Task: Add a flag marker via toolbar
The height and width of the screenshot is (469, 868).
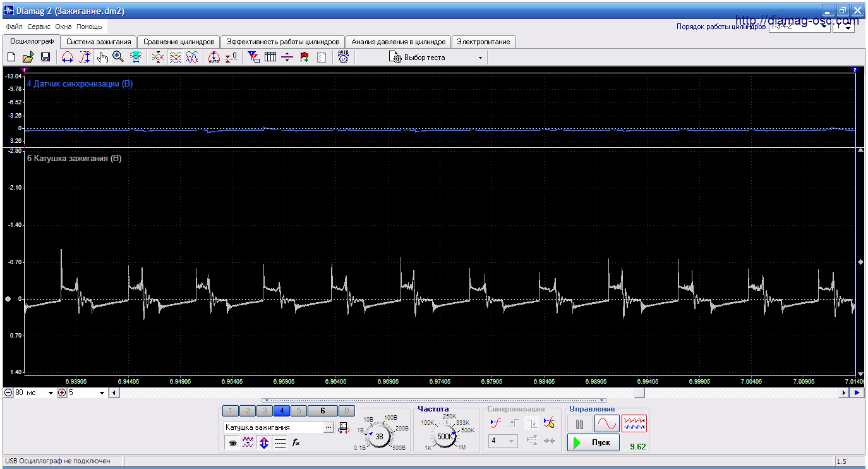Action: pyautogui.click(x=304, y=58)
